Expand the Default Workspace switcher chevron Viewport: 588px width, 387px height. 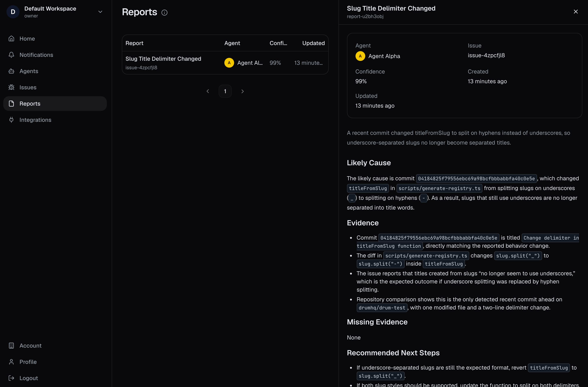coord(100,12)
